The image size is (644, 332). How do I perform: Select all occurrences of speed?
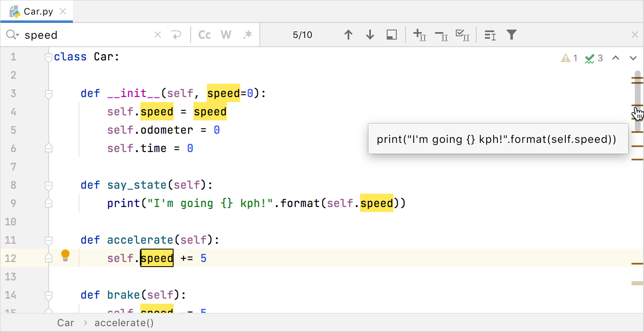(462, 35)
